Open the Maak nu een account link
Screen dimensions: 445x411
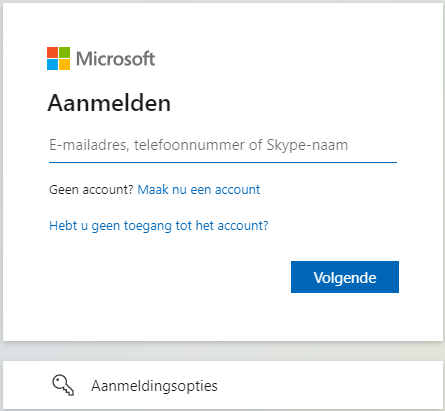[x=199, y=190]
